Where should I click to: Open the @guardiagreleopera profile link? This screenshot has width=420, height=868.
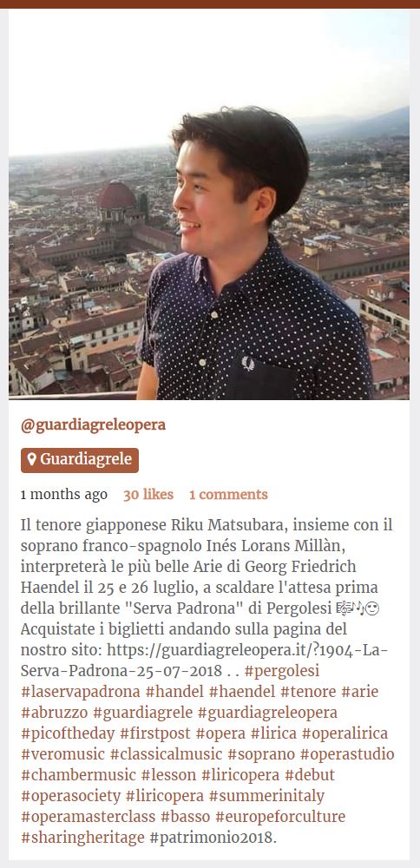click(93, 425)
